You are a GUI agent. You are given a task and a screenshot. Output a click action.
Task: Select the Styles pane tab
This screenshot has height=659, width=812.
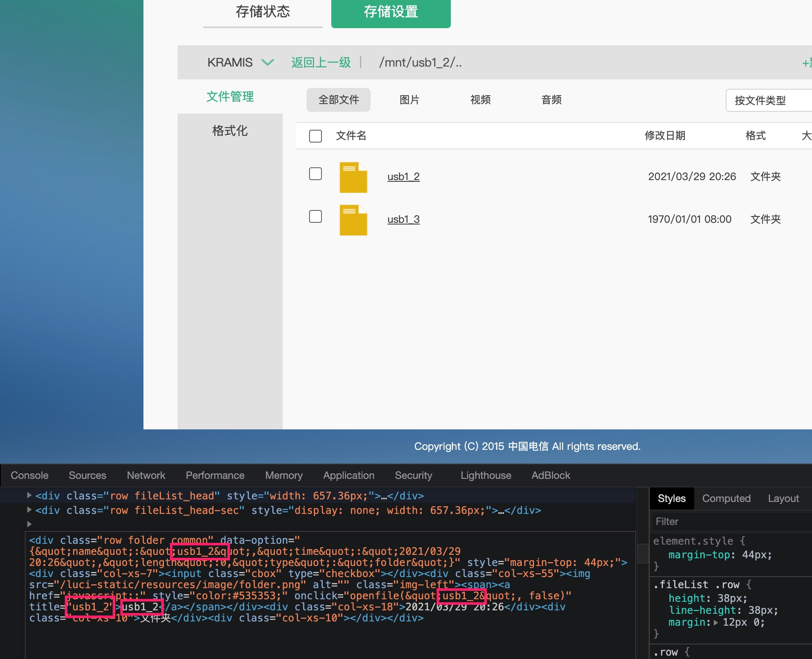pos(672,499)
